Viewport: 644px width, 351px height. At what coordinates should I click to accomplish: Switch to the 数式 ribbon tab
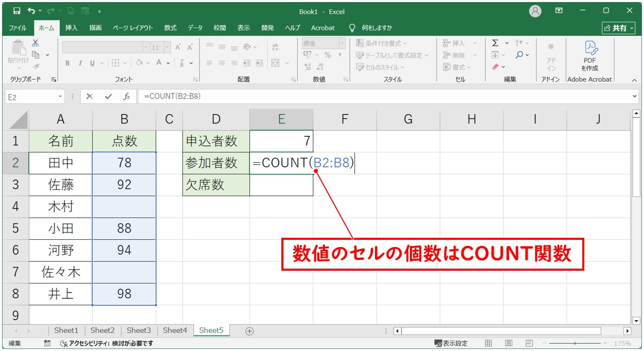tap(170, 28)
